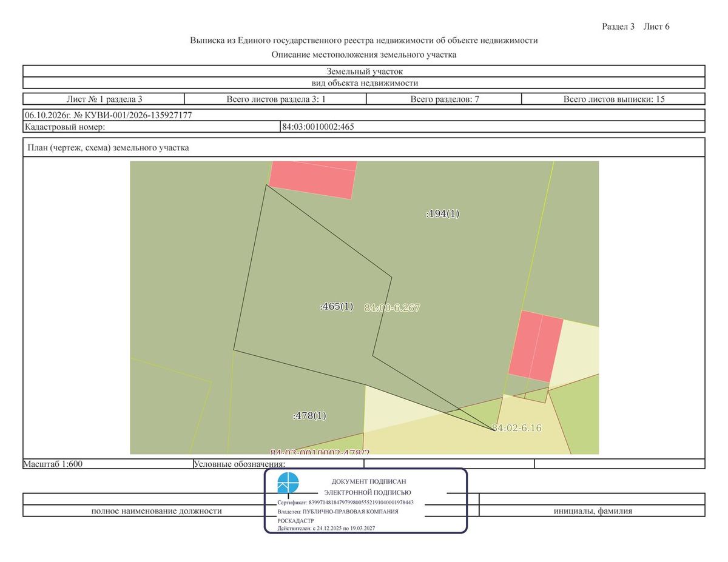Image resolution: width=728 pixels, height=562 pixels.
Task: Click "ЭЛЕКТРОННОЙ ПОДПИСЬЮ" text in the stamp
Action: 368,492
